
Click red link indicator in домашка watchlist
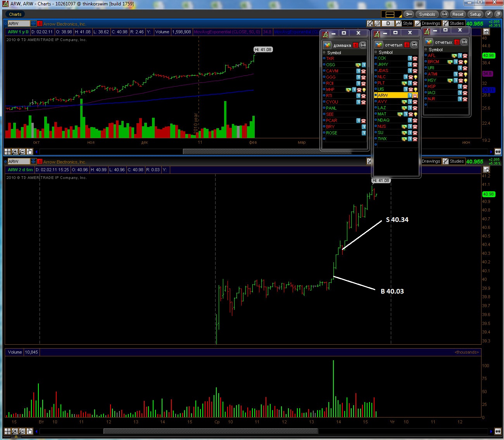point(356,45)
